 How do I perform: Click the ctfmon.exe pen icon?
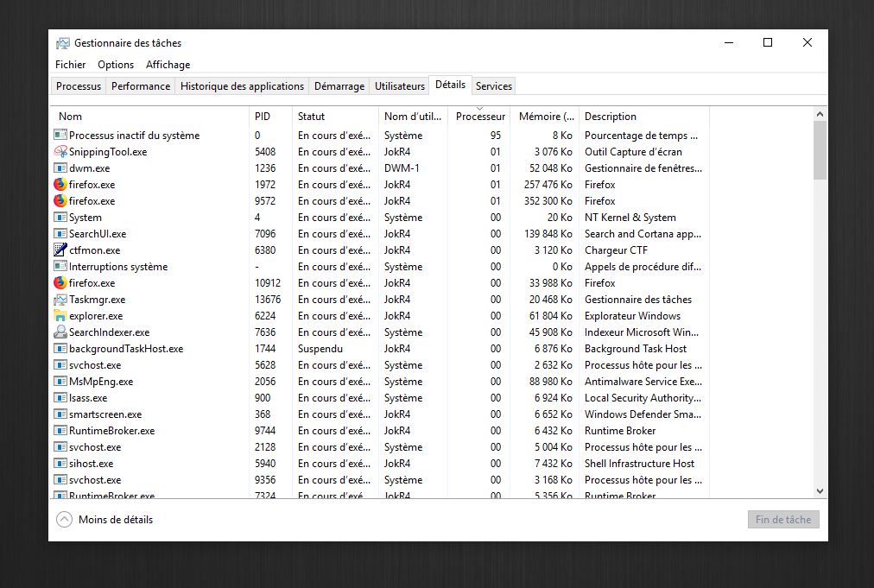pyautogui.click(x=60, y=250)
